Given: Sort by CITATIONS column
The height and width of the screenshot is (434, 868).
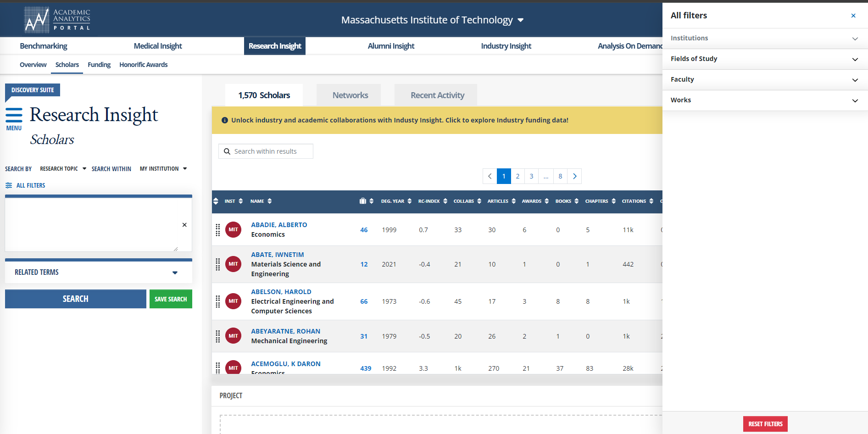Looking at the screenshot, I should click(638, 201).
